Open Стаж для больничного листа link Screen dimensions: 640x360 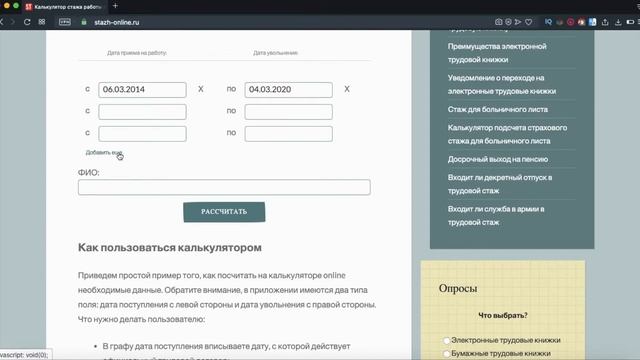[498, 109]
